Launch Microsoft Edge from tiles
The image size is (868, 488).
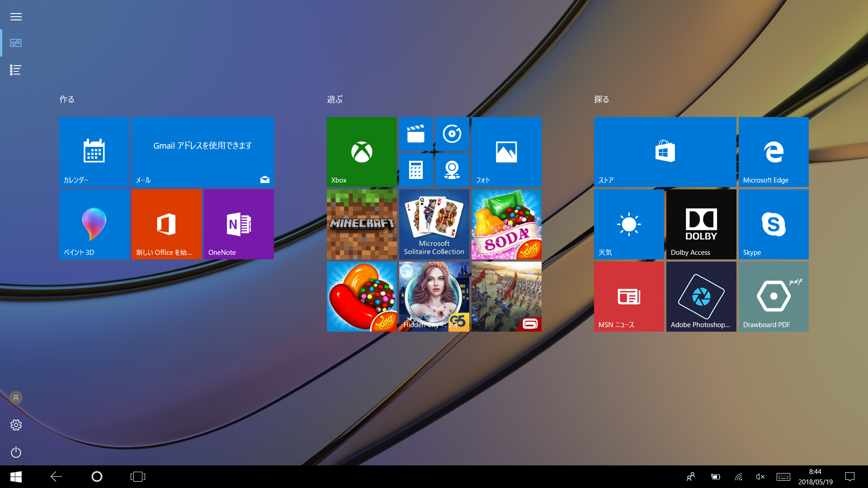[774, 152]
